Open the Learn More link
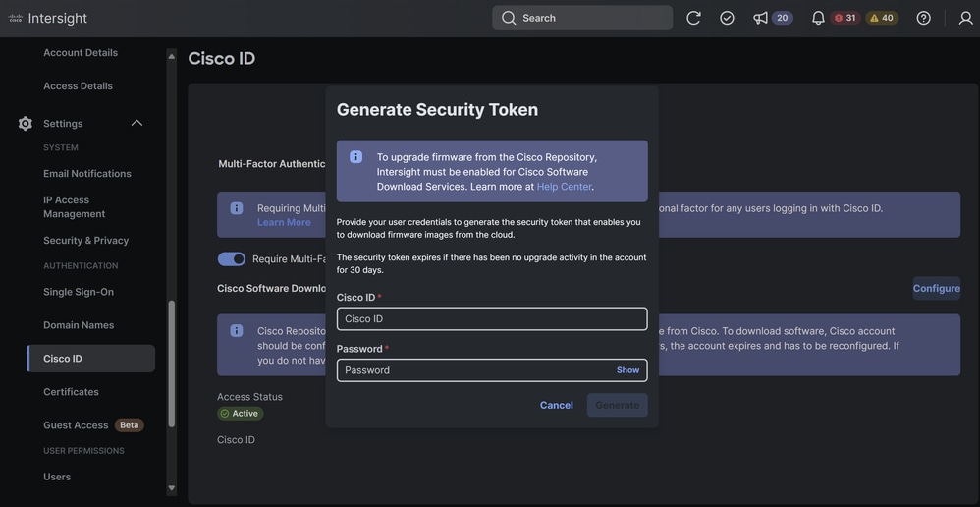 [x=284, y=222]
